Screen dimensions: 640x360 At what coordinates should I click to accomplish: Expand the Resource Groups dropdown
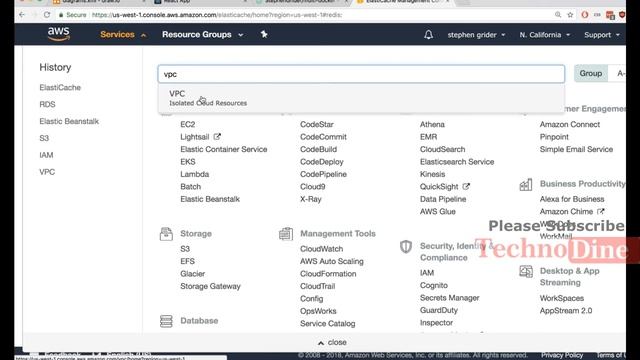point(202,35)
